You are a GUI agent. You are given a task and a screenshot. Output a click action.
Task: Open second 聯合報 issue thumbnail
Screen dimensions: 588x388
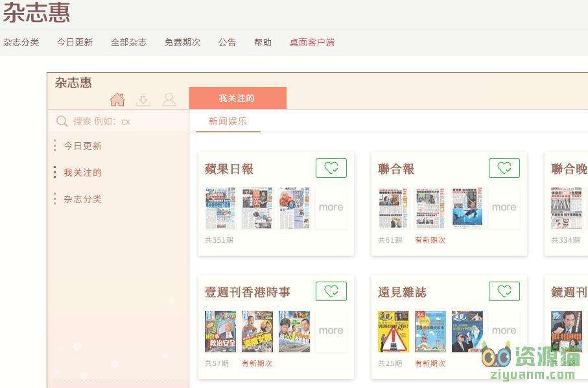pyautogui.click(x=430, y=208)
